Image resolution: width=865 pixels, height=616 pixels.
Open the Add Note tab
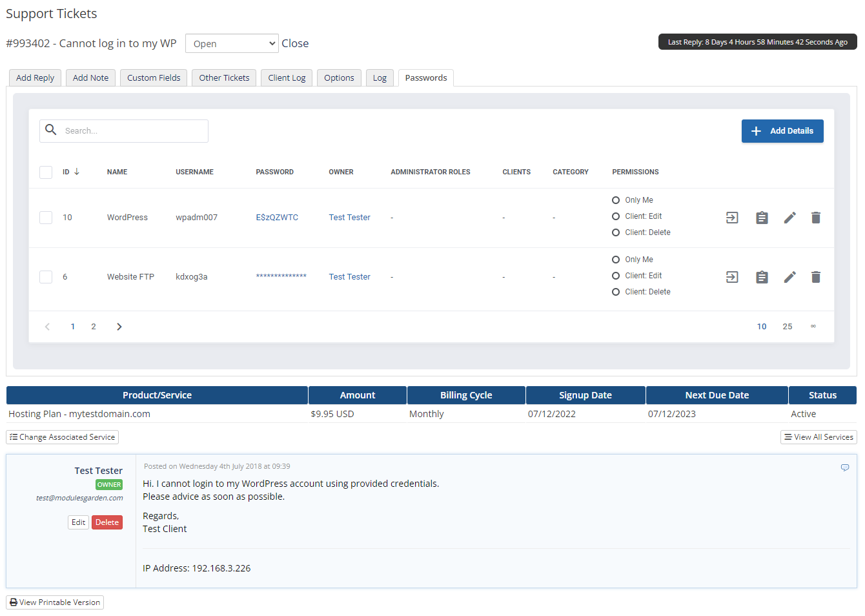pyautogui.click(x=90, y=77)
